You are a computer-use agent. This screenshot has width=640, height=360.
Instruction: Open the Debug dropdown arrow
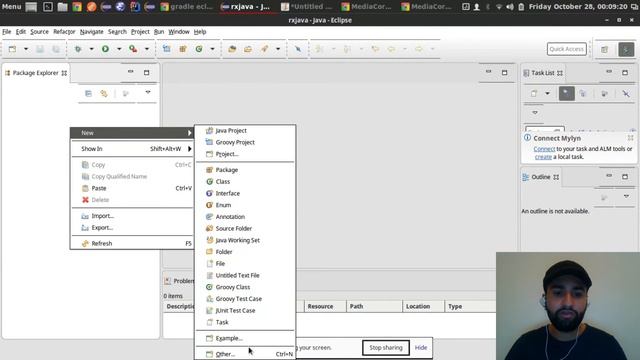tap(91, 49)
